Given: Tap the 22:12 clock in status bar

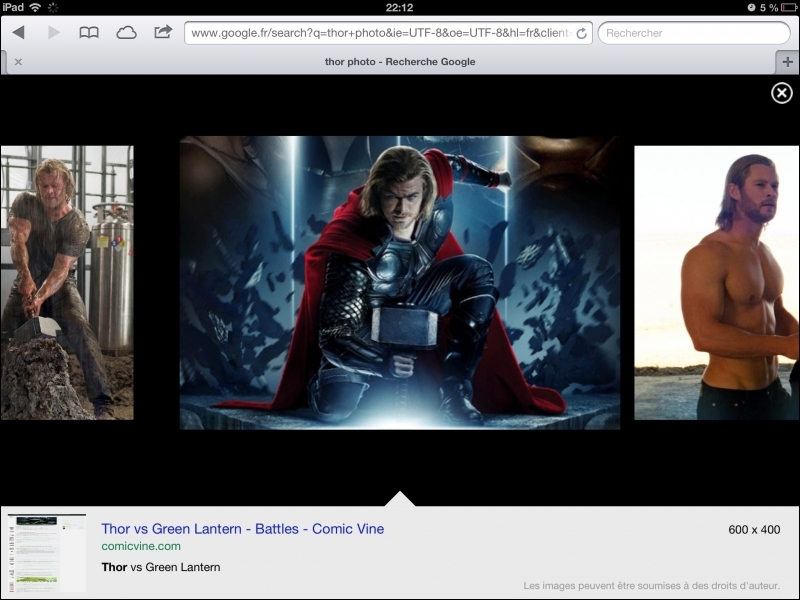Looking at the screenshot, I should click(x=399, y=7).
